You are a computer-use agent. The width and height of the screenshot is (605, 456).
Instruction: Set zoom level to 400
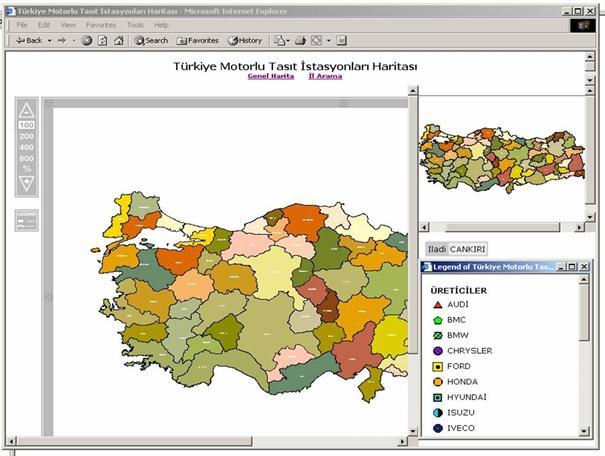tap(27, 147)
